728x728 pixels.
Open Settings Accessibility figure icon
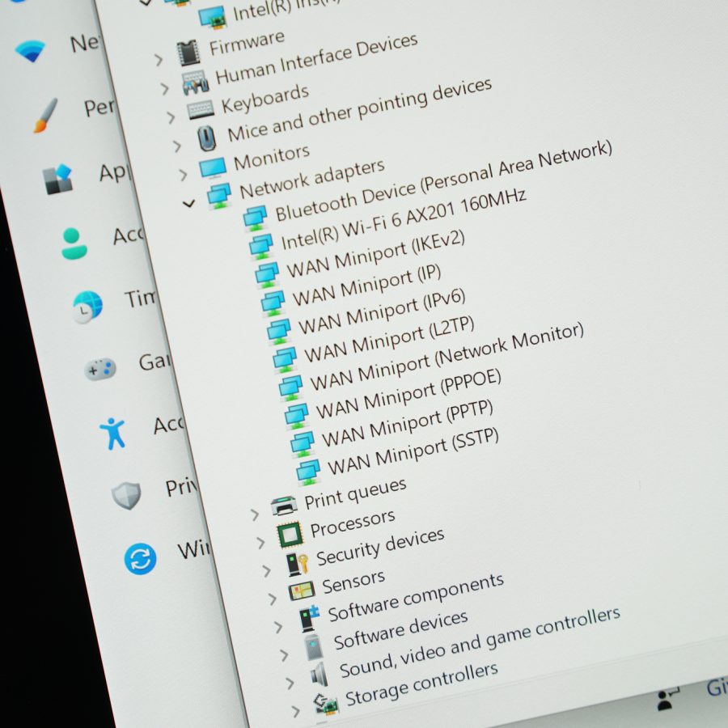[x=112, y=434]
